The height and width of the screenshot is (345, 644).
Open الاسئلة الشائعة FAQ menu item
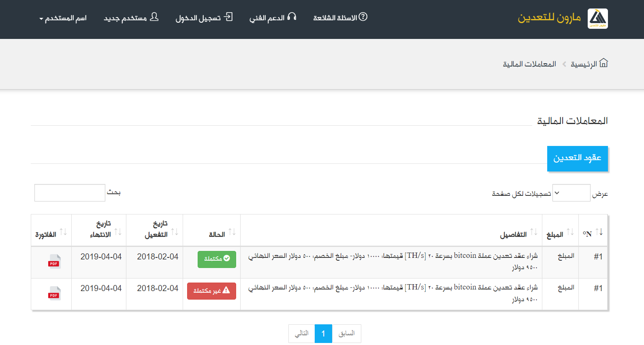click(x=340, y=17)
